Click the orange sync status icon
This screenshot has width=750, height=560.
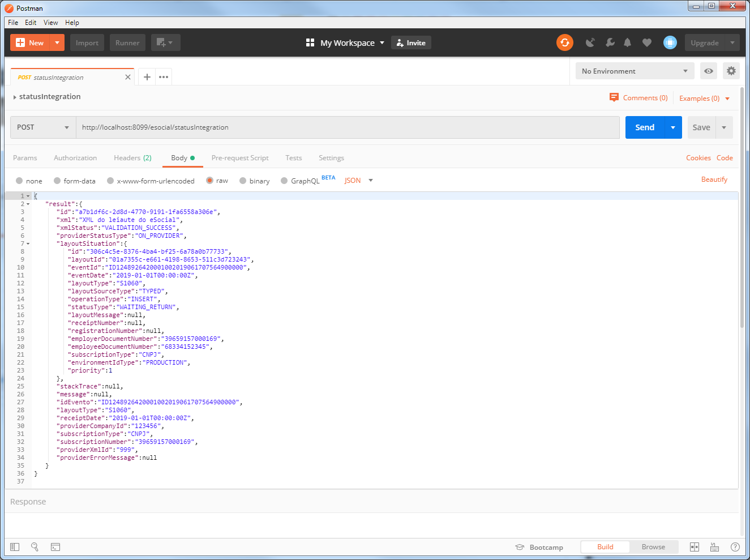click(x=564, y=42)
